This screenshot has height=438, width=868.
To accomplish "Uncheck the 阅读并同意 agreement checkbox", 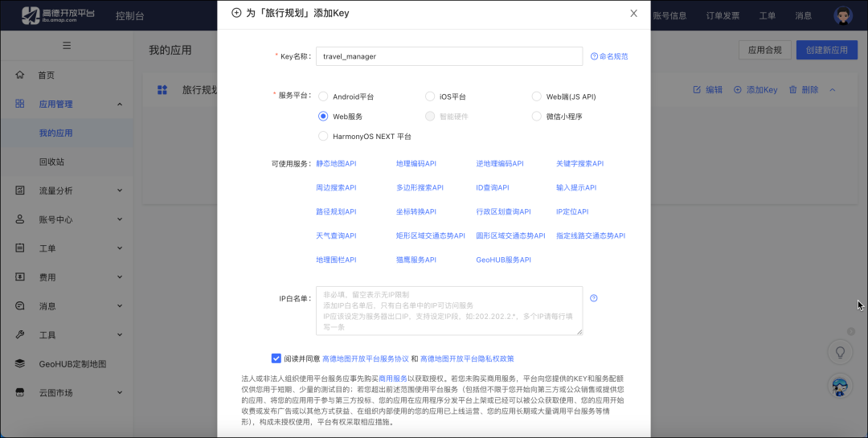I will (x=276, y=358).
